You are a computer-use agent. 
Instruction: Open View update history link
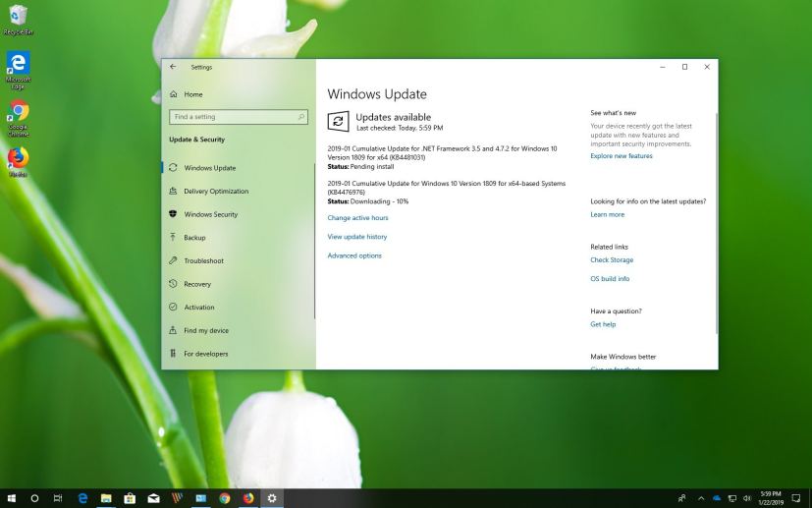pyautogui.click(x=357, y=237)
